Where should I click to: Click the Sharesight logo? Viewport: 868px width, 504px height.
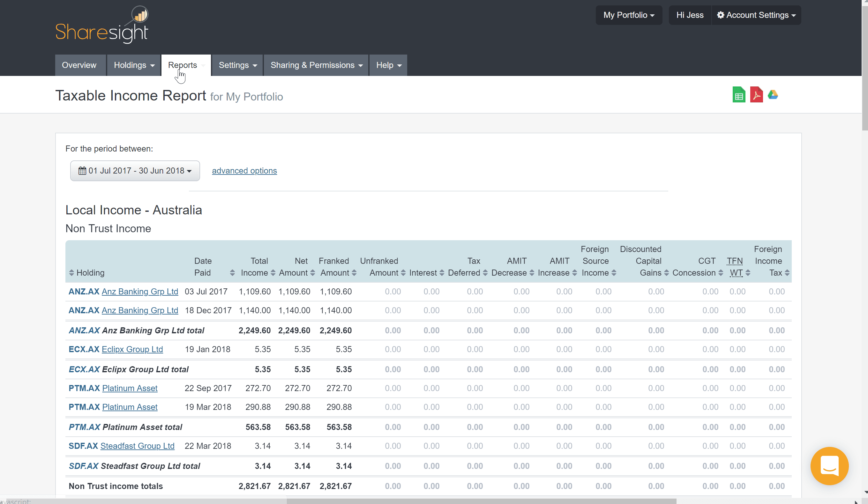click(102, 25)
